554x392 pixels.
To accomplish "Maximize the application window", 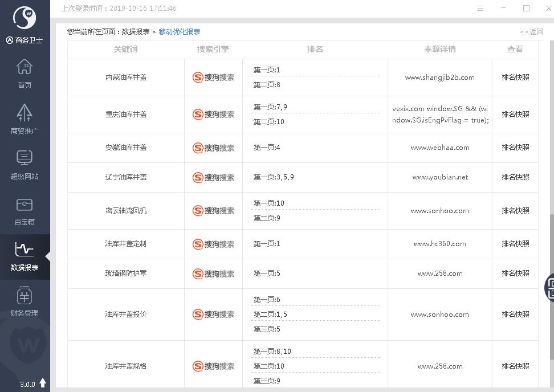I will click(526, 9).
